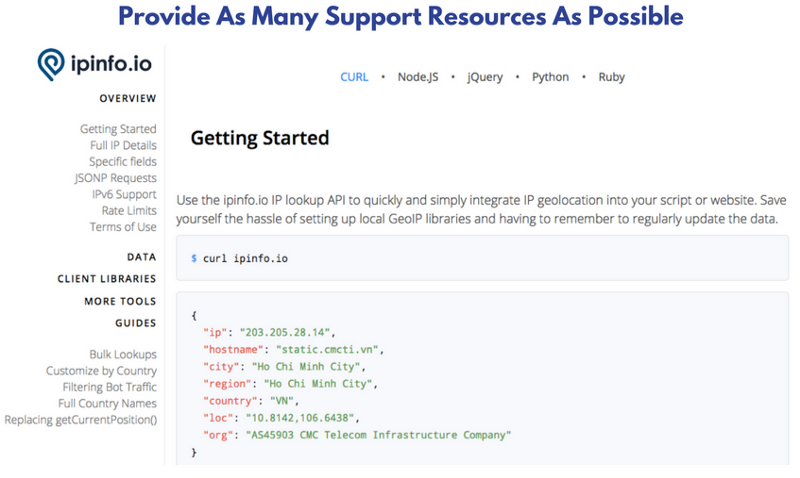Click the blue $ prompt symbol

coord(194,259)
